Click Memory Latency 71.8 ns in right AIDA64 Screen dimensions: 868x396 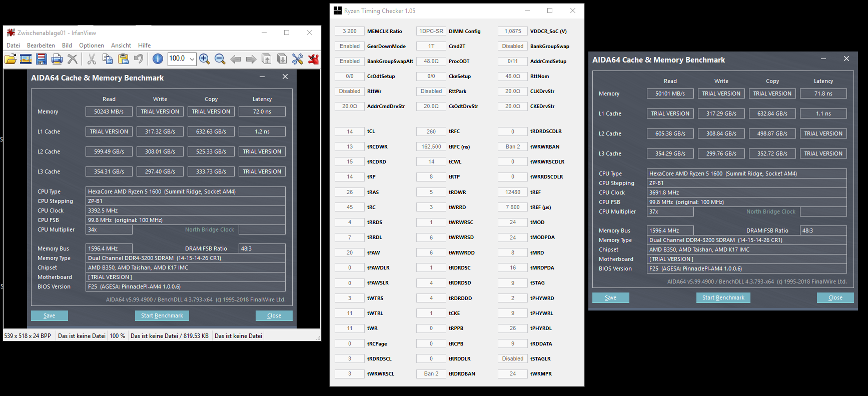[823, 93]
